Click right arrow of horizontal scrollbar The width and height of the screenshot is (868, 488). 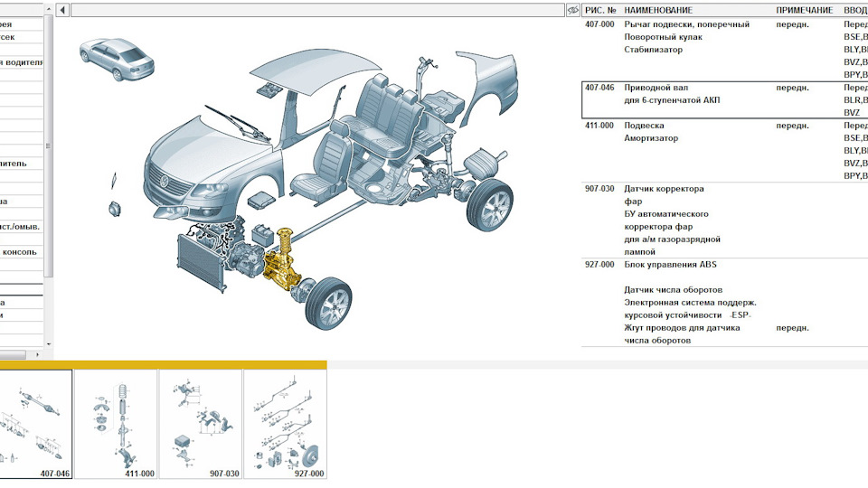click(38, 354)
